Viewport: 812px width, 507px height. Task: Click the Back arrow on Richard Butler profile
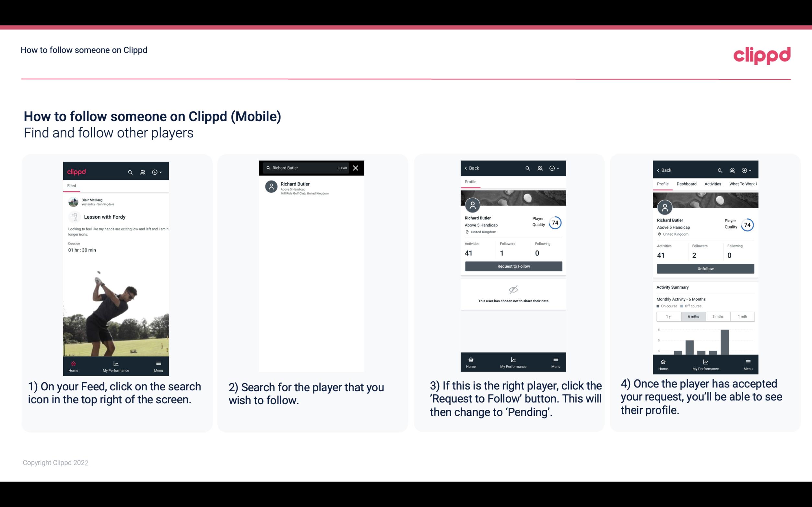coord(467,167)
